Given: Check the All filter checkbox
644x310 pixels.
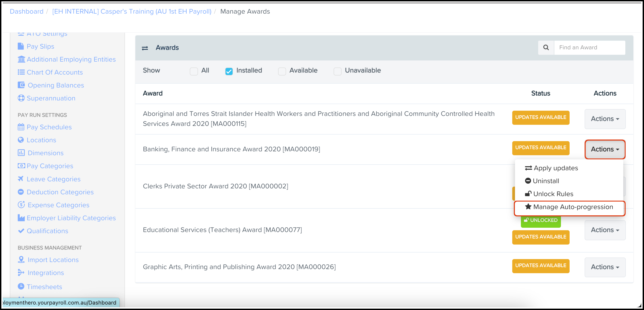Looking at the screenshot, I should (194, 71).
